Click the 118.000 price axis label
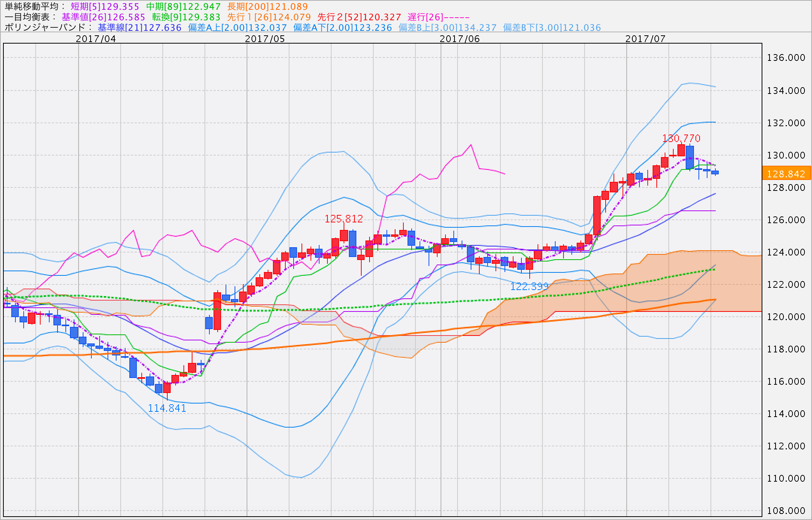This screenshot has width=812, height=520. pyautogui.click(x=786, y=349)
